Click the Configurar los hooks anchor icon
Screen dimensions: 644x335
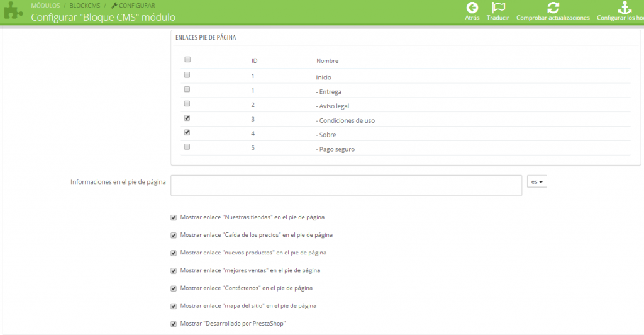click(x=625, y=8)
